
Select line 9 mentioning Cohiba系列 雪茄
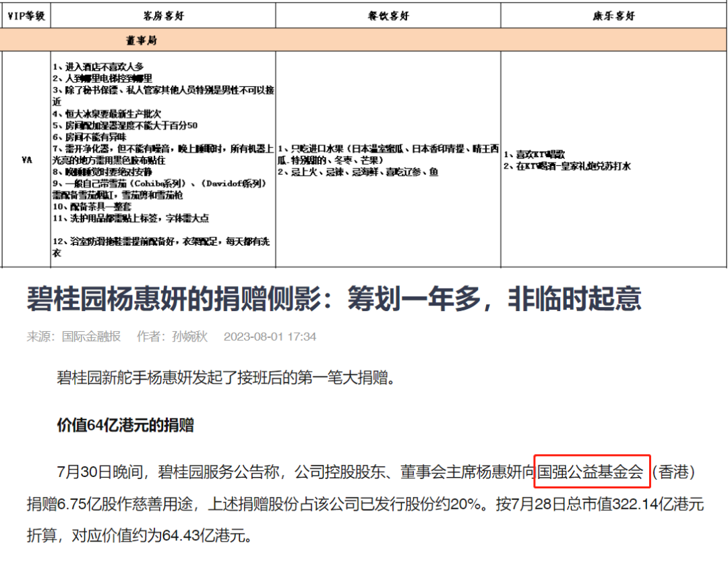(x=159, y=189)
